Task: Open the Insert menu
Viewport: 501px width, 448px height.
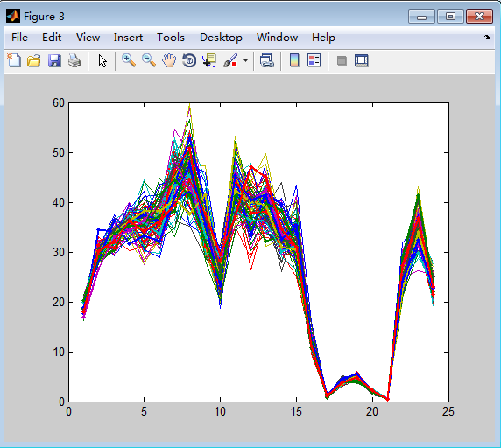Action: (128, 38)
